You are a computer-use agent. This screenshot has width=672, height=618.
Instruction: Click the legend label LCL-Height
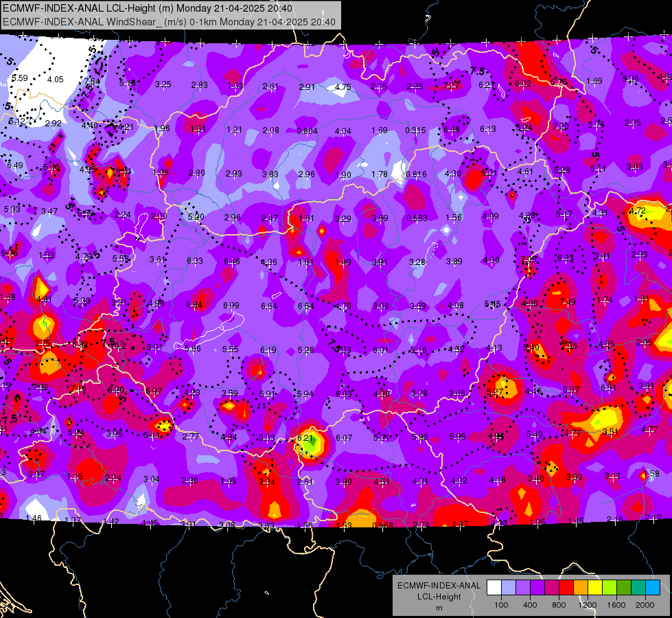tap(439, 597)
